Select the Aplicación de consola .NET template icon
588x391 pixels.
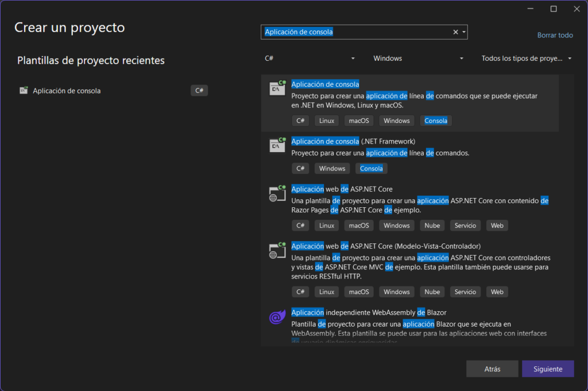click(x=277, y=88)
